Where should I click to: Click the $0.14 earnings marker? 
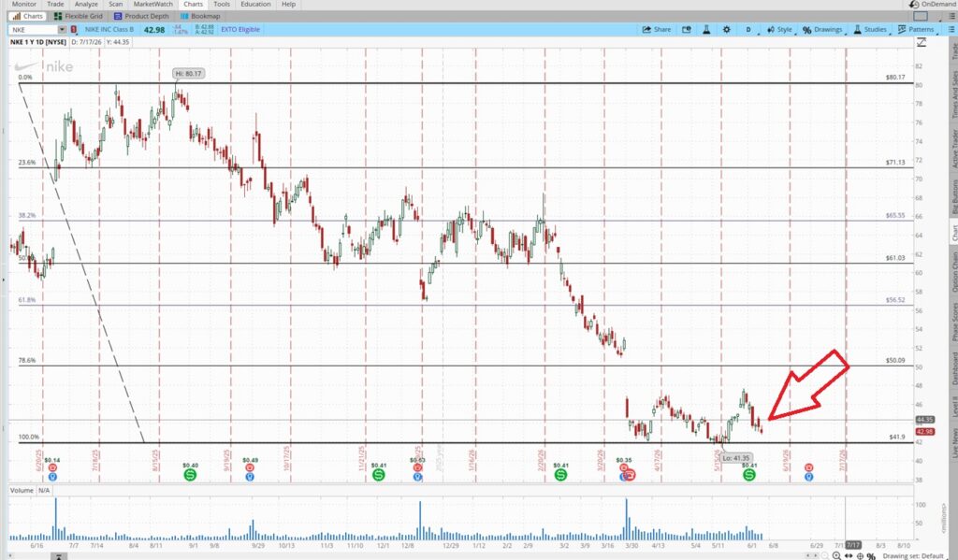(52, 468)
